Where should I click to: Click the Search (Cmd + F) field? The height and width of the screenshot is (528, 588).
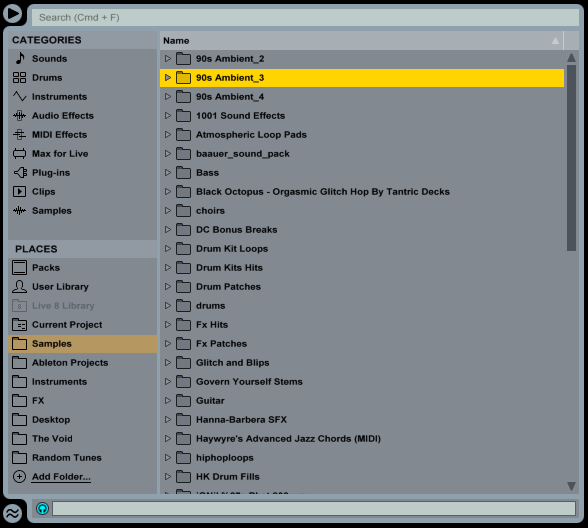[305, 18]
